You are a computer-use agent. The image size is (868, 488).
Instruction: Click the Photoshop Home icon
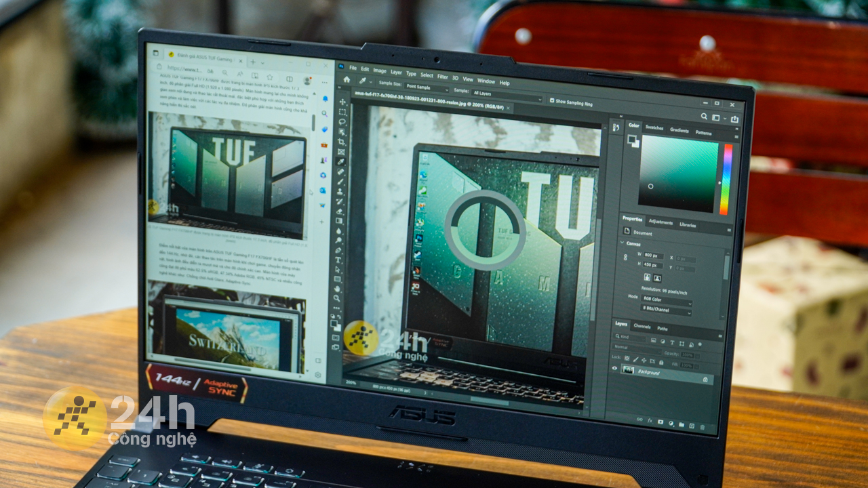coord(347,79)
